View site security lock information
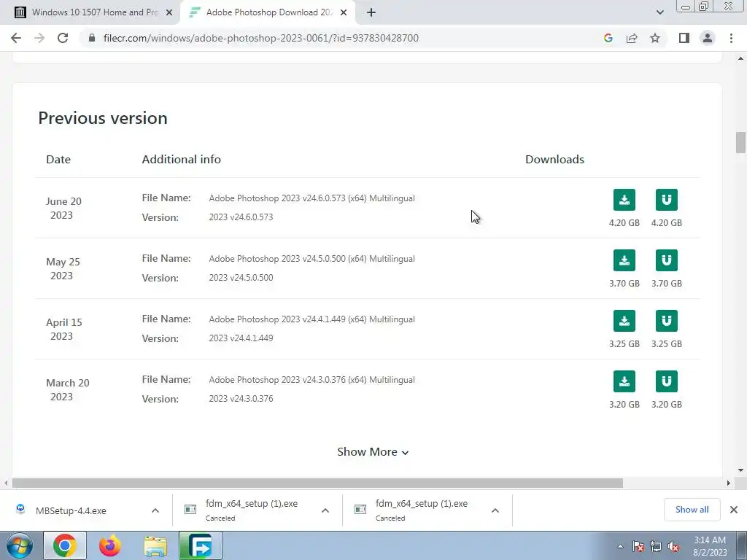 [x=92, y=38]
